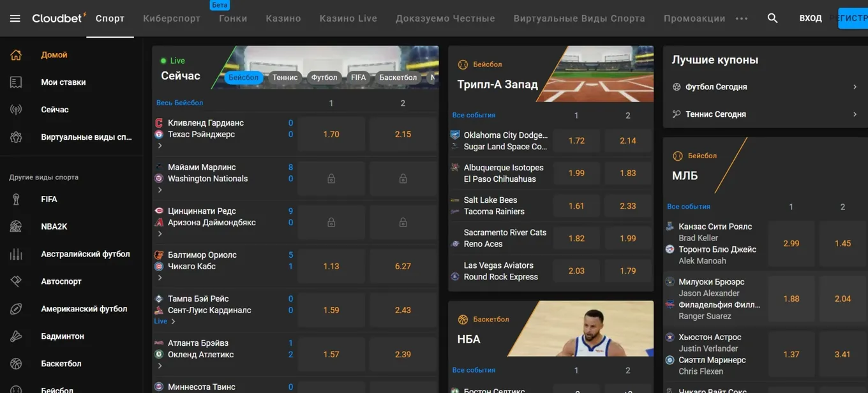Click the Баскетбол sidebar icon
Screen dimensions: 868x393
tap(16, 364)
